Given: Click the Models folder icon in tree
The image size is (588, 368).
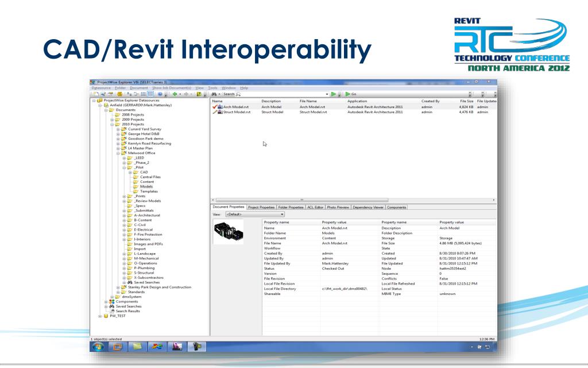Looking at the screenshot, I should (136, 187).
